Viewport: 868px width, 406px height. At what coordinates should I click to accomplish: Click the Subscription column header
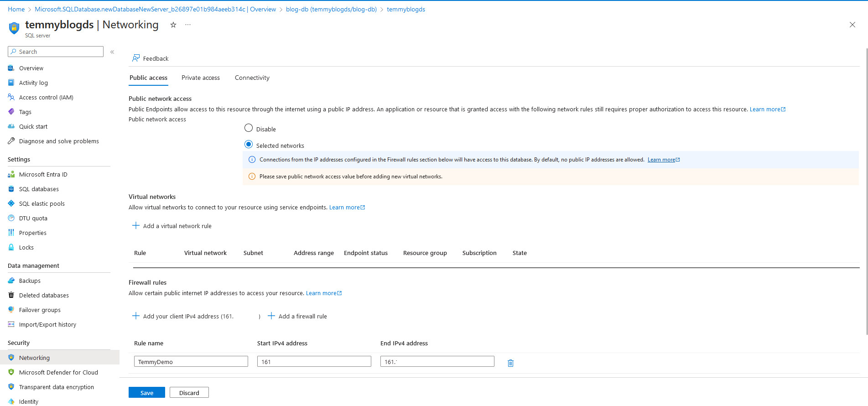pyautogui.click(x=479, y=253)
